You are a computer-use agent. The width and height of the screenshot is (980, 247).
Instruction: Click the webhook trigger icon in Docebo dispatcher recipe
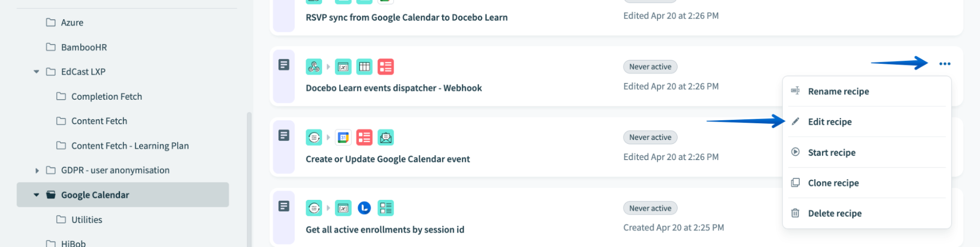coord(314,67)
